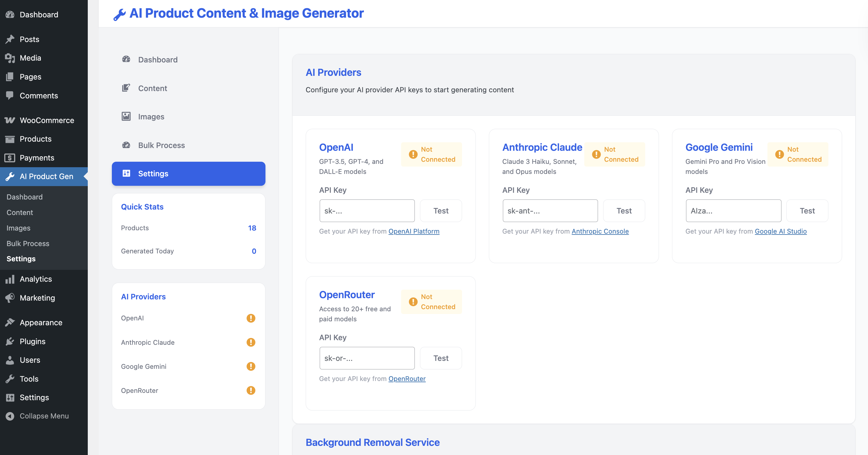The width and height of the screenshot is (868, 455).
Task: Open the Plugins icon in sidebar
Action: (10, 341)
